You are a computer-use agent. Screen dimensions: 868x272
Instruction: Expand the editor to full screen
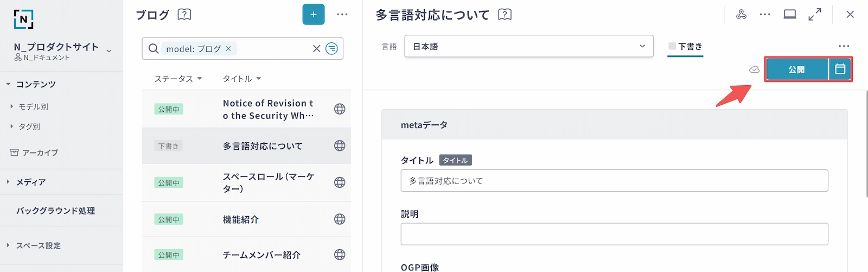[815, 15]
